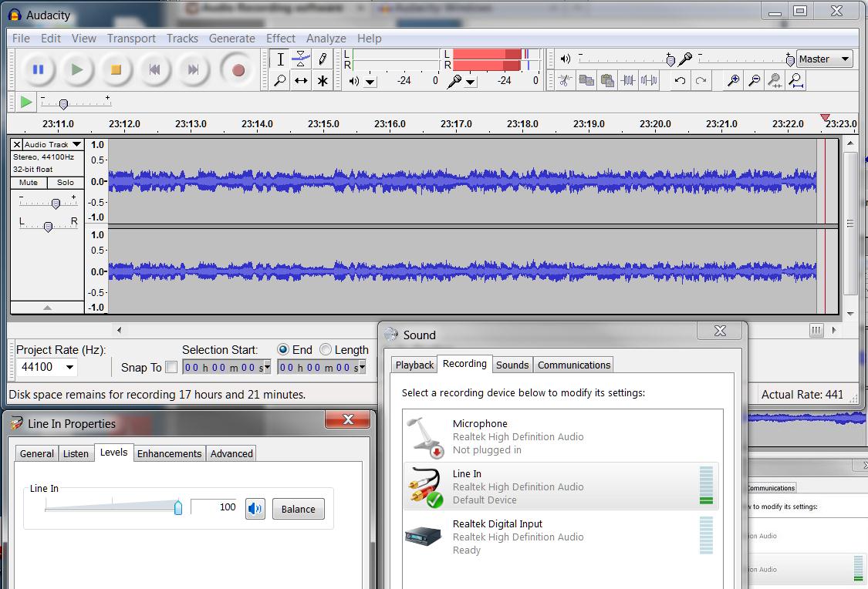The image size is (868, 589).
Task: Click the Skip to Start button
Action: pyautogui.click(x=154, y=69)
